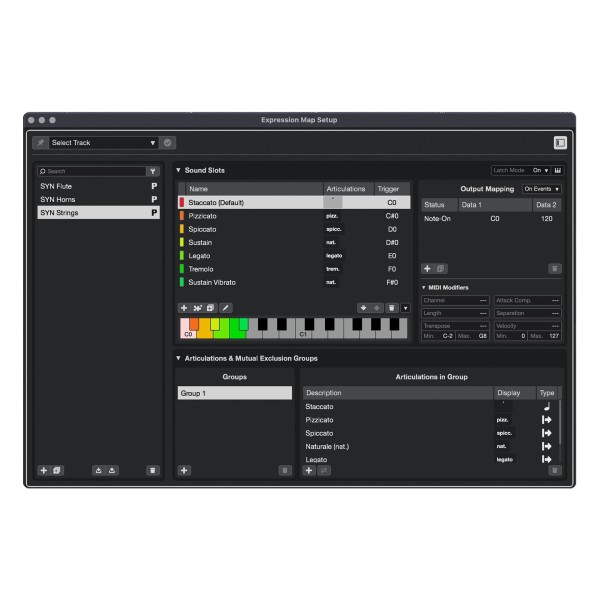Click the trash icon in Output Mapping
The height and width of the screenshot is (600, 600).
coord(554,269)
